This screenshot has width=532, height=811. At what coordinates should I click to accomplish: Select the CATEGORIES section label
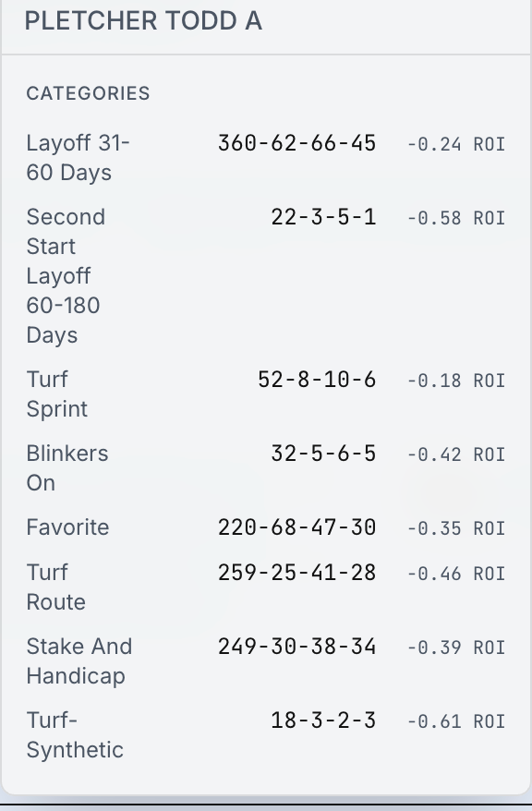[89, 93]
